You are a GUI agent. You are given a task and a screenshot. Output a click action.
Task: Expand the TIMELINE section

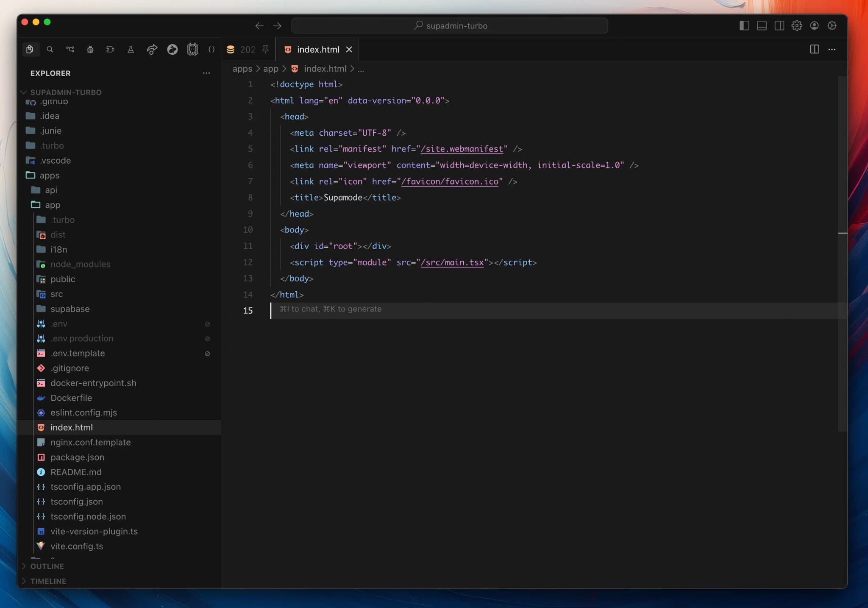(x=48, y=581)
